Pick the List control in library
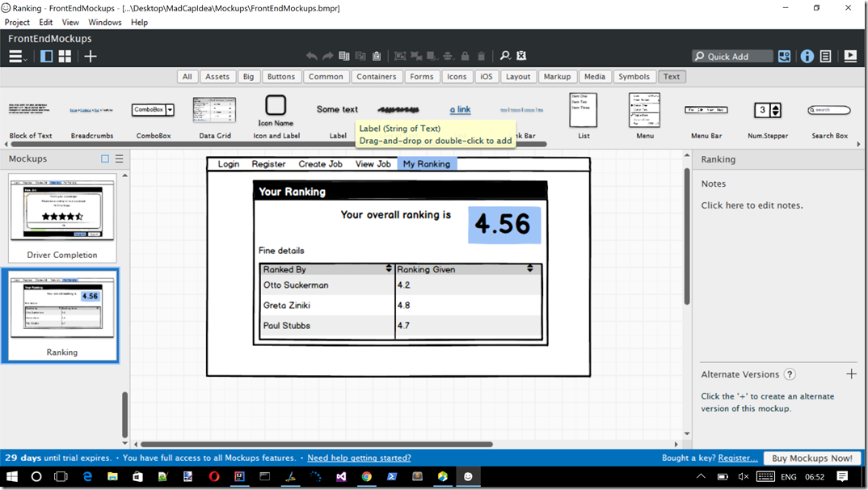 584,116
